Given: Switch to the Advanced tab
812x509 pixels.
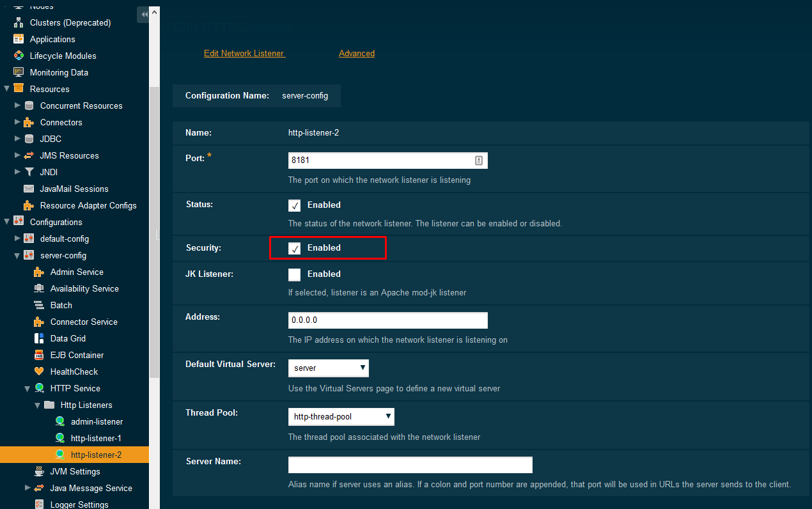Looking at the screenshot, I should [356, 54].
